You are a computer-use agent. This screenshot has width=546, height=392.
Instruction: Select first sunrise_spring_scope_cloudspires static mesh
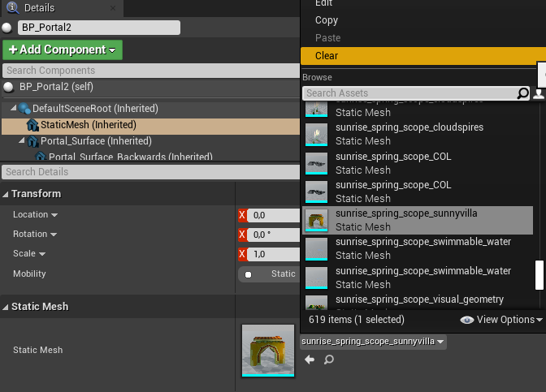point(418,134)
